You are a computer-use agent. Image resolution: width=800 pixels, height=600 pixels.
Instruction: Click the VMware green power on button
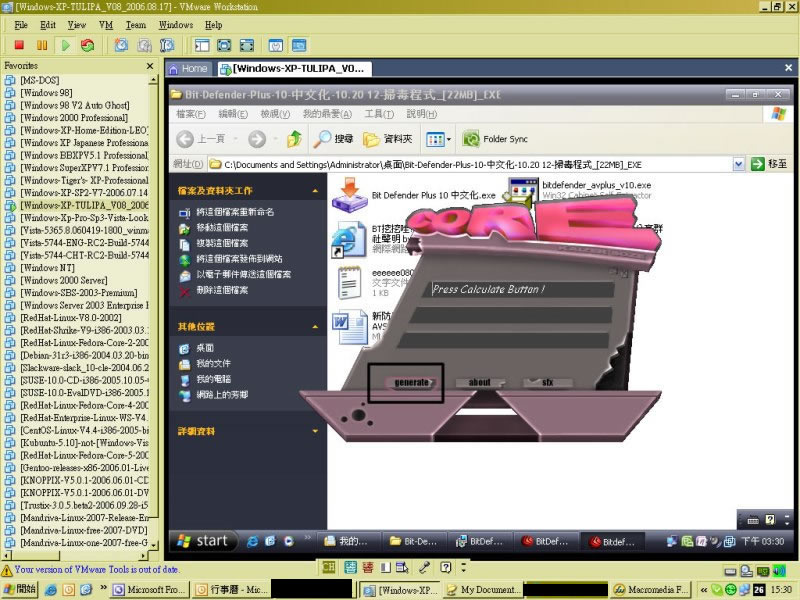pos(65,45)
